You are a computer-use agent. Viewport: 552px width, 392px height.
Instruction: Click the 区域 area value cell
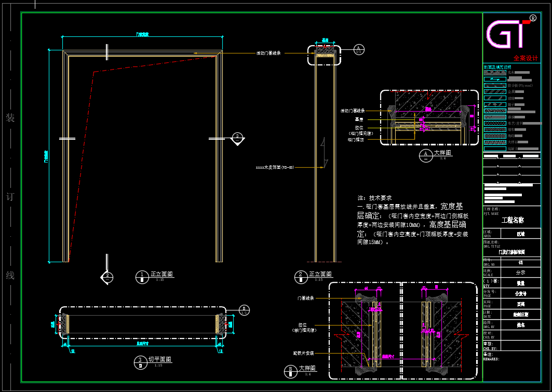pyautogui.click(x=520, y=234)
